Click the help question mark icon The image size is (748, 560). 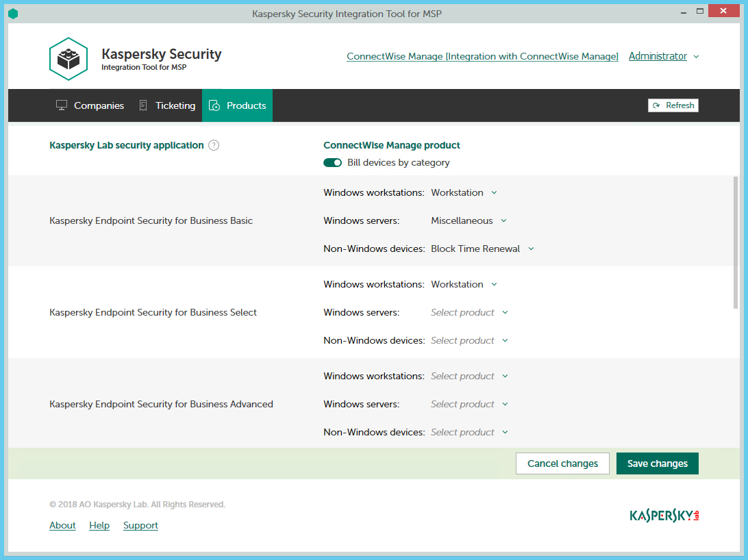click(x=214, y=145)
